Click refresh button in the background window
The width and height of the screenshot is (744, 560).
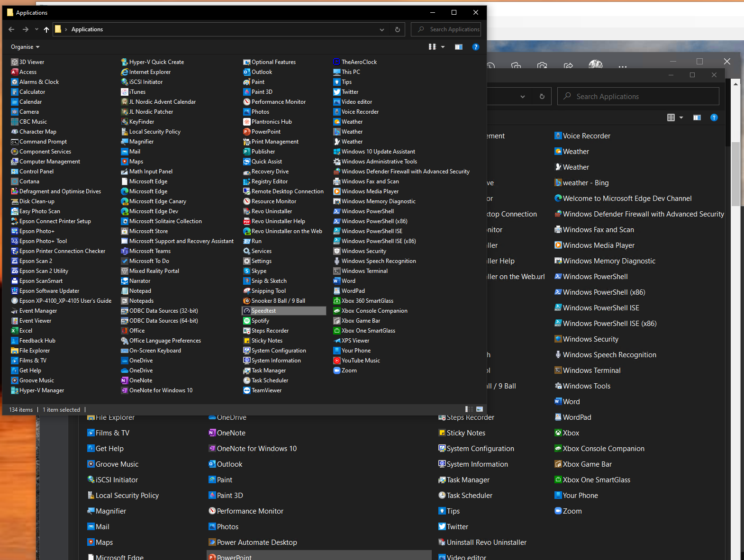click(x=542, y=97)
